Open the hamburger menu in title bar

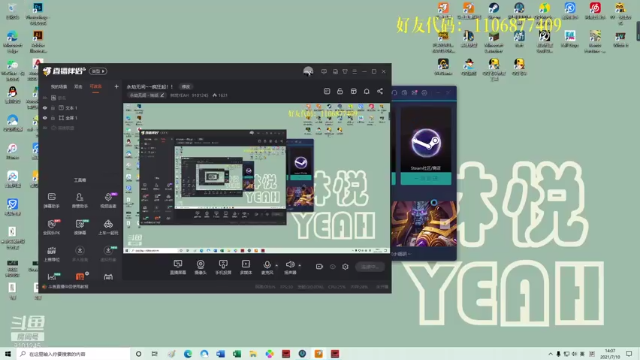355,71
